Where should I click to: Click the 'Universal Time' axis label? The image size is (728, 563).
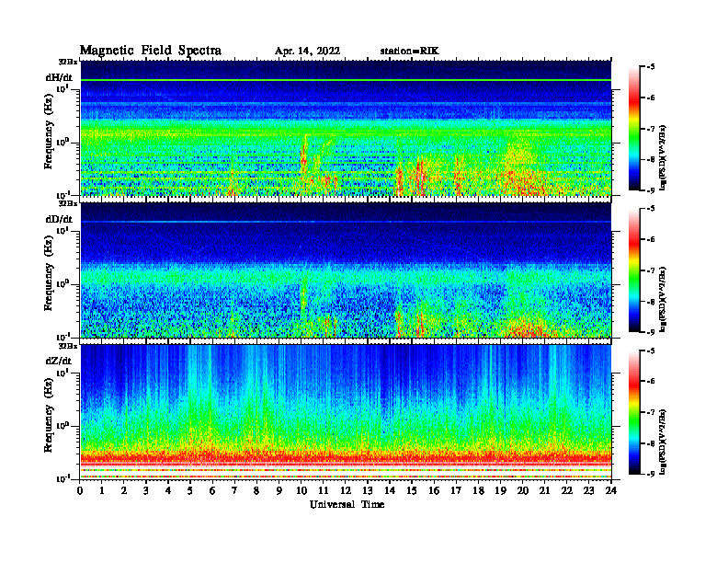pos(347,504)
